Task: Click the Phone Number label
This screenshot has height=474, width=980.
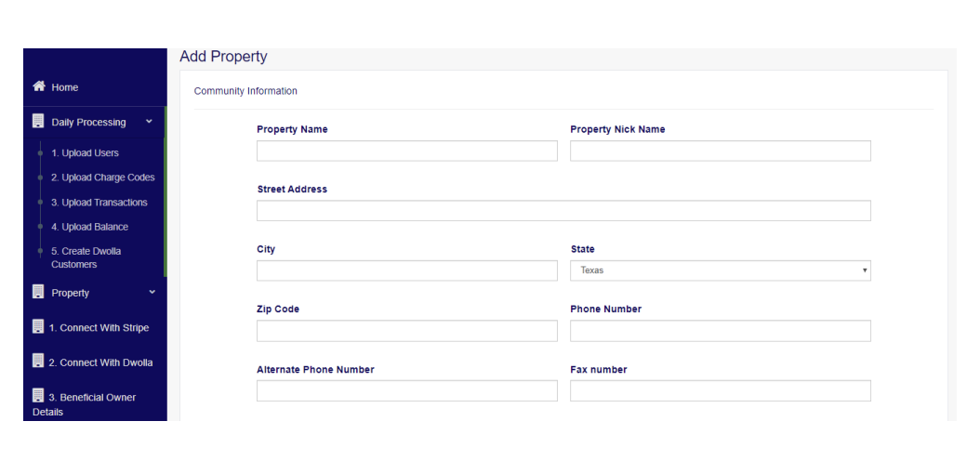Action: [605, 309]
